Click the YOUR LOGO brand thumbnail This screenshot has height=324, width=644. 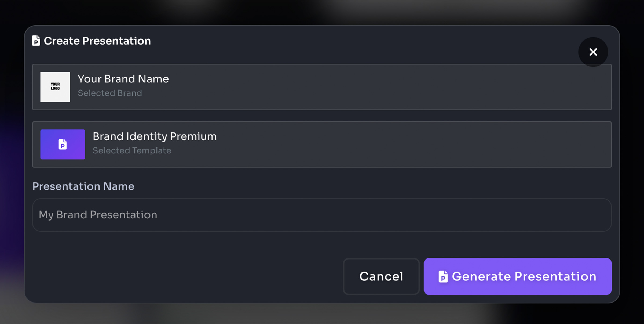[x=55, y=87]
